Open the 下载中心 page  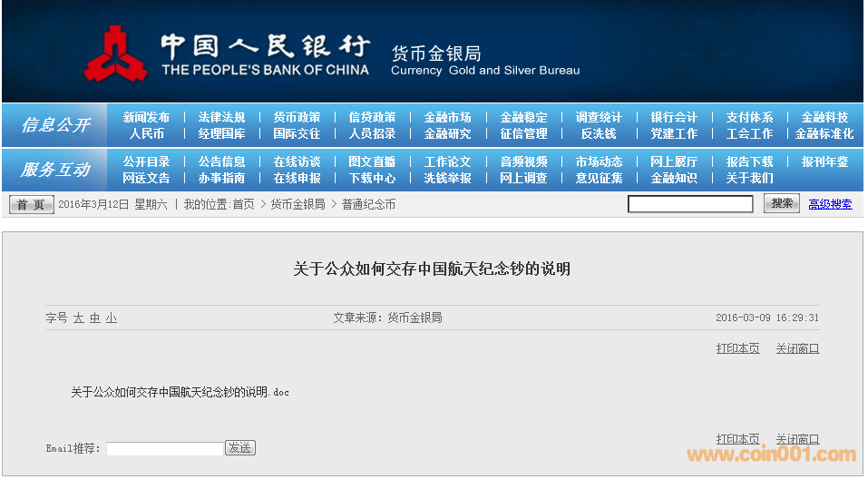coord(372,179)
